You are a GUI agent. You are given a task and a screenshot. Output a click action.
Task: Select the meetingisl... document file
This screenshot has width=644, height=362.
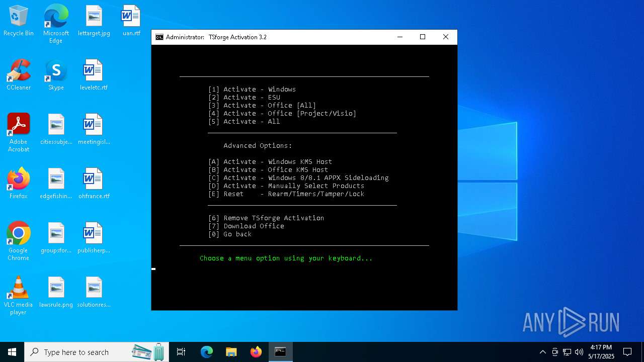click(x=94, y=129)
